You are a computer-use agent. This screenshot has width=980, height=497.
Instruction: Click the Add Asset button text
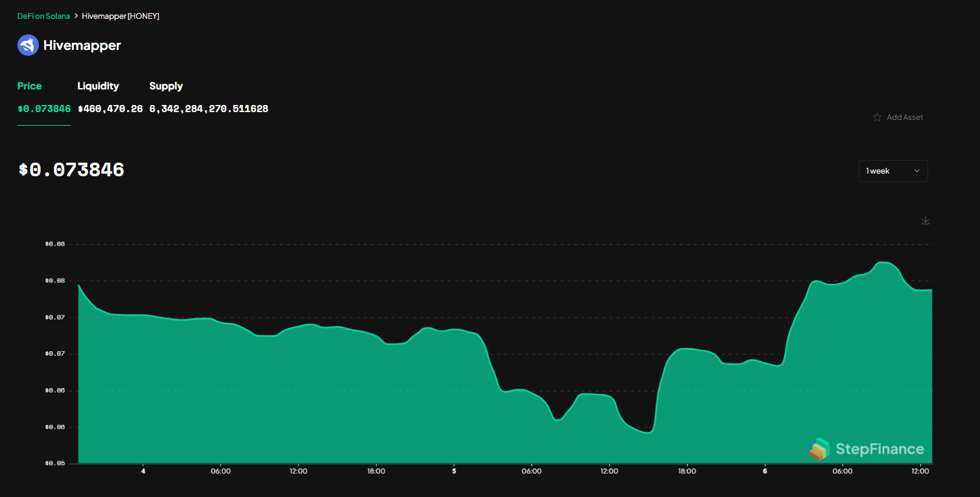click(x=905, y=117)
